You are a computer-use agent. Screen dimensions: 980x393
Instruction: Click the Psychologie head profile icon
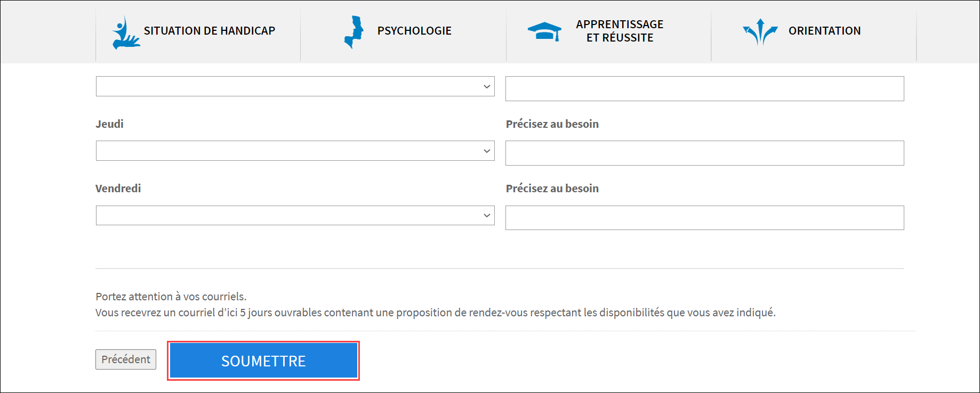click(x=354, y=32)
